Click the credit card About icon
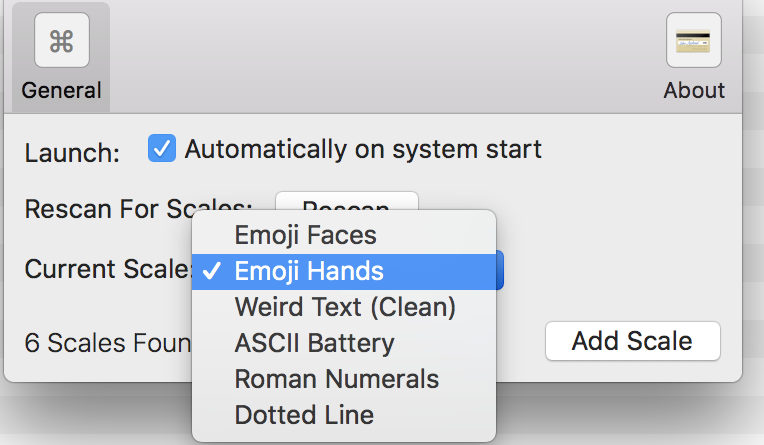The height and width of the screenshot is (445, 764). (694, 40)
